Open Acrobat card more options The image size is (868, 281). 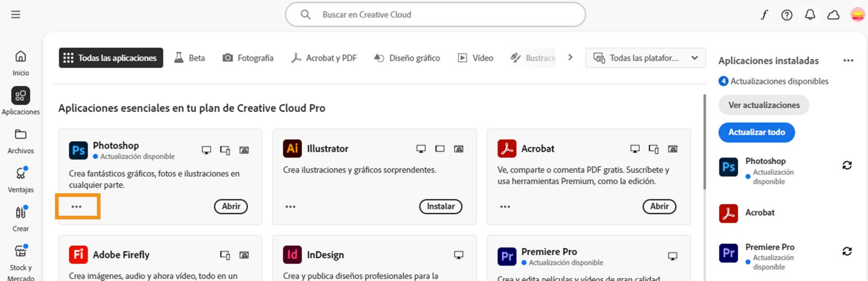coord(505,206)
